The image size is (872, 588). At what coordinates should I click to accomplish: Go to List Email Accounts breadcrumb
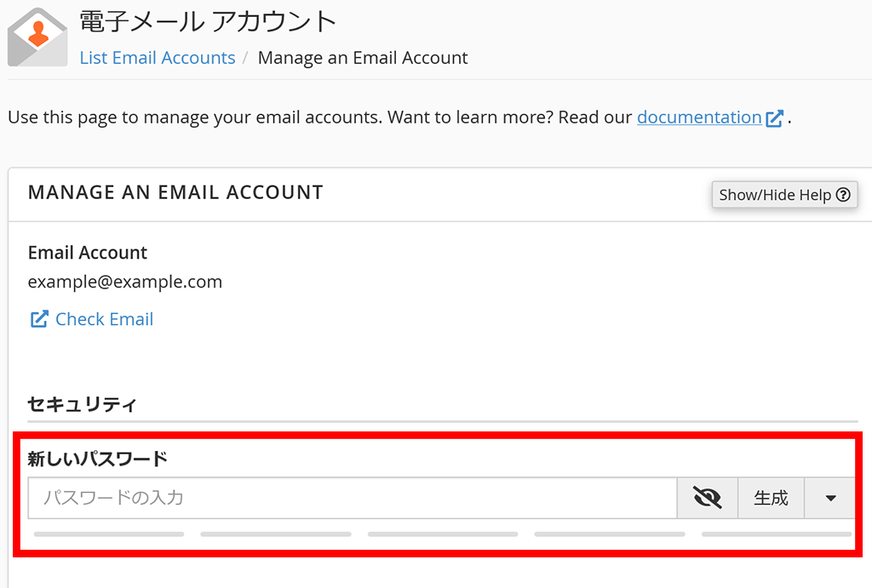[158, 58]
